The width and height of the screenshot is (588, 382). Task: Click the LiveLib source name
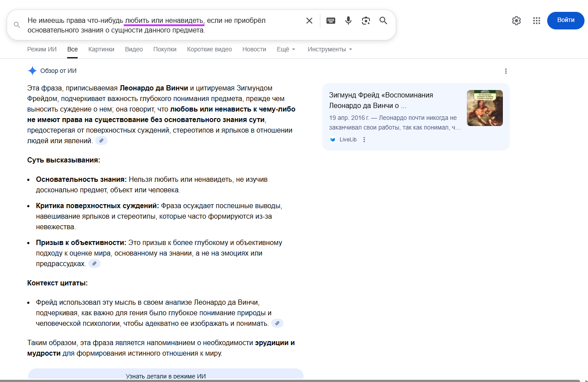[348, 140]
